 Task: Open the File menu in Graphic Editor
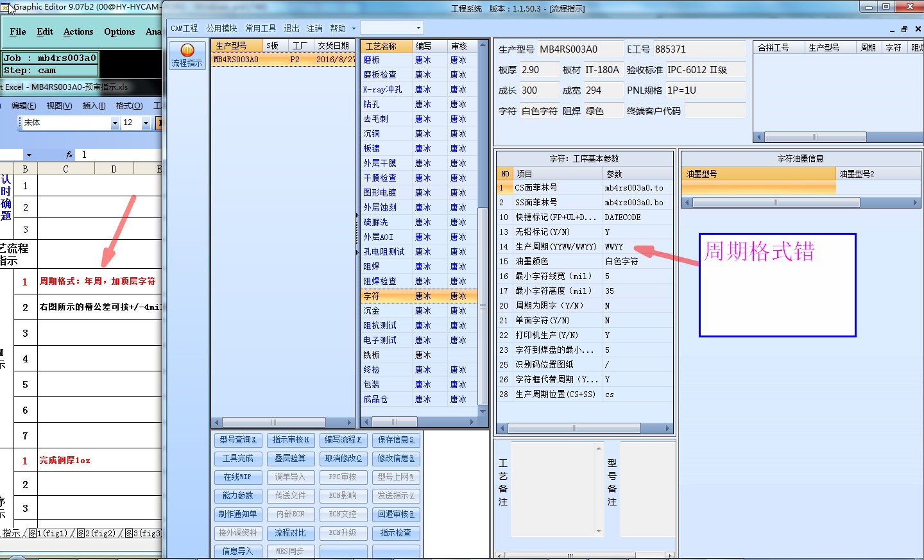tap(18, 31)
